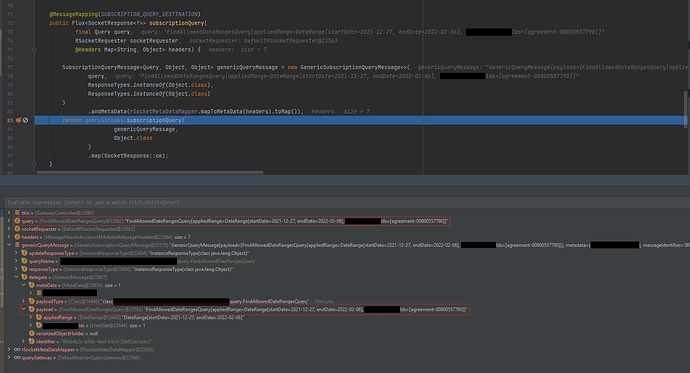The height and width of the screenshot is (373, 690).
Task: Click the editor's horizontal scrollbar thumb
Action: tap(150, 172)
